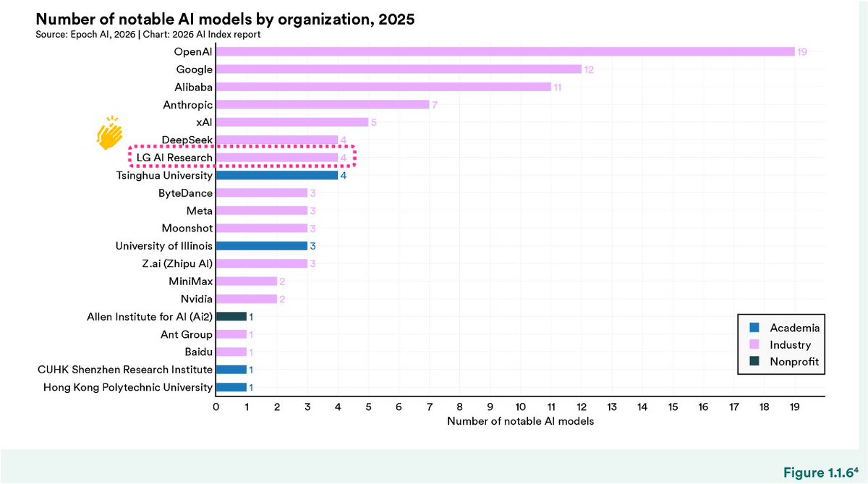This screenshot has width=868, height=484.
Task: Click the blue Tsinghua University bar
Action: click(x=277, y=175)
